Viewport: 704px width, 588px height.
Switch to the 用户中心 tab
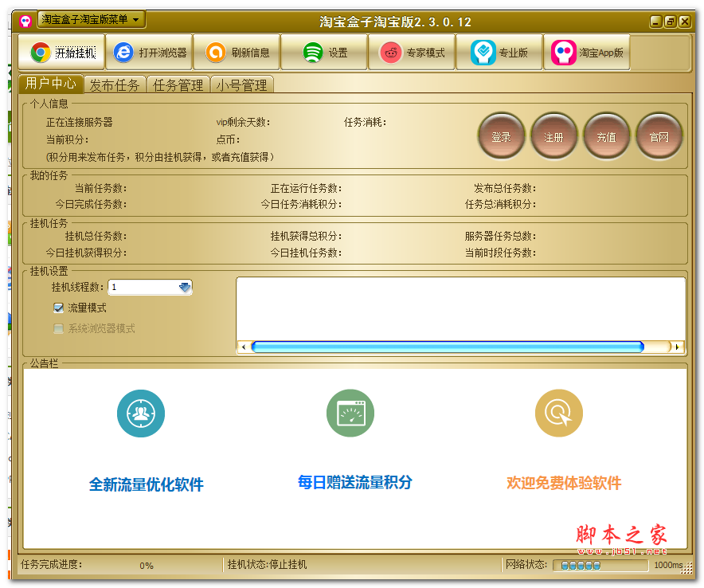pyautogui.click(x=51, y=84)
